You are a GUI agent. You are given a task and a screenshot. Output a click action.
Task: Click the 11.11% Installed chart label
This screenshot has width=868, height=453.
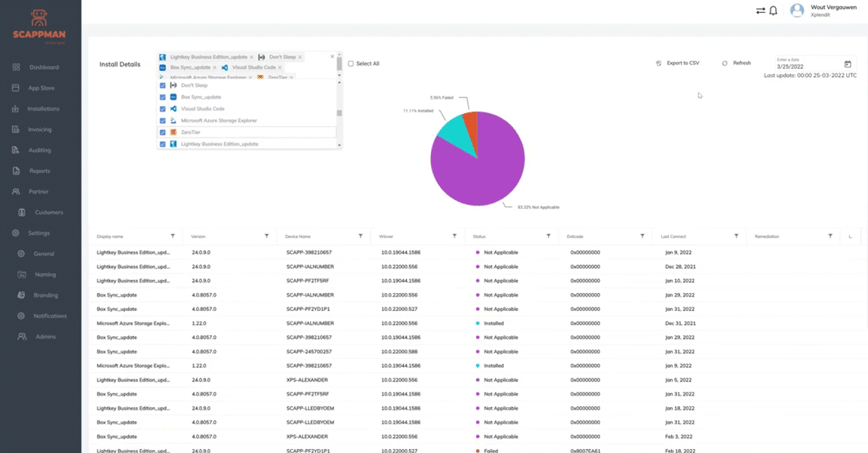(x=418, y=111)
